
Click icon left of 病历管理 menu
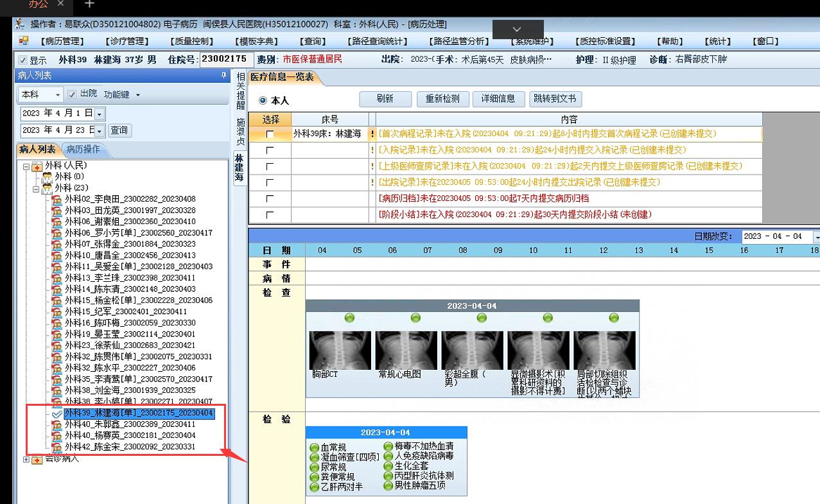(x=24, y=41)
